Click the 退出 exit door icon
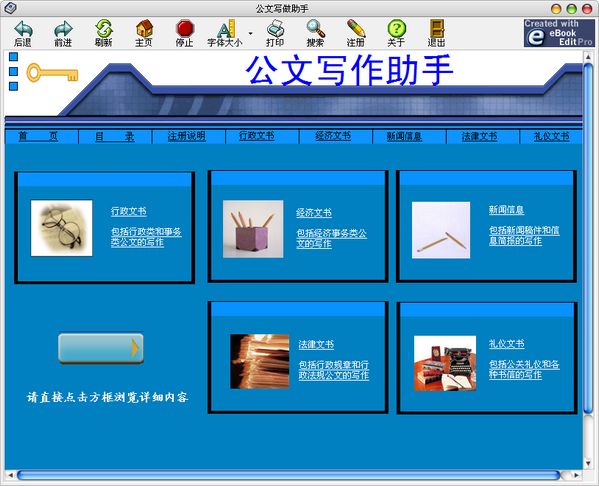Screen dimensions: 599x486 (x=437, y=29)
